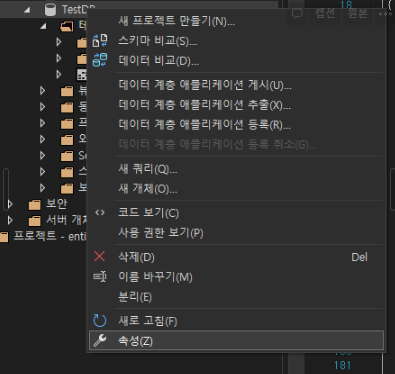The image size is (395, 374).
Task: Choose 새 프로젝트 만들기(N)... from the menu
Action: coord(237,21)
